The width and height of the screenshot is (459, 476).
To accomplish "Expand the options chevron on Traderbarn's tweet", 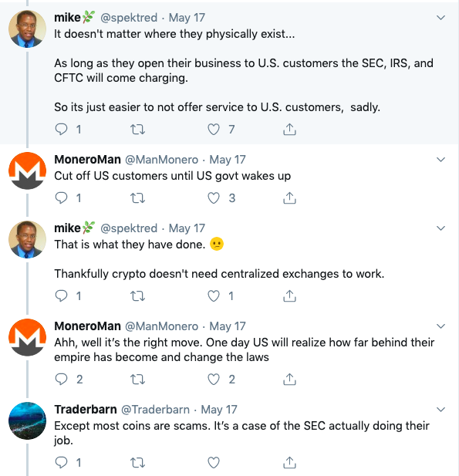I will (440, 410).
